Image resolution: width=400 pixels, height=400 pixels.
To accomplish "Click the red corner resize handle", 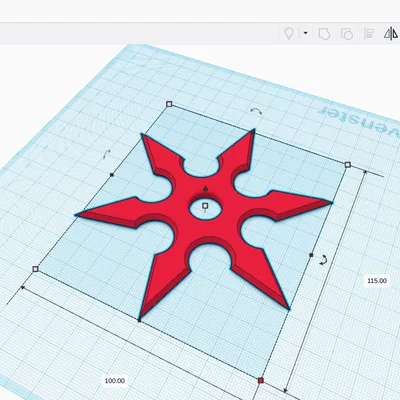I will pyautogui.click(x=261, y=380).
